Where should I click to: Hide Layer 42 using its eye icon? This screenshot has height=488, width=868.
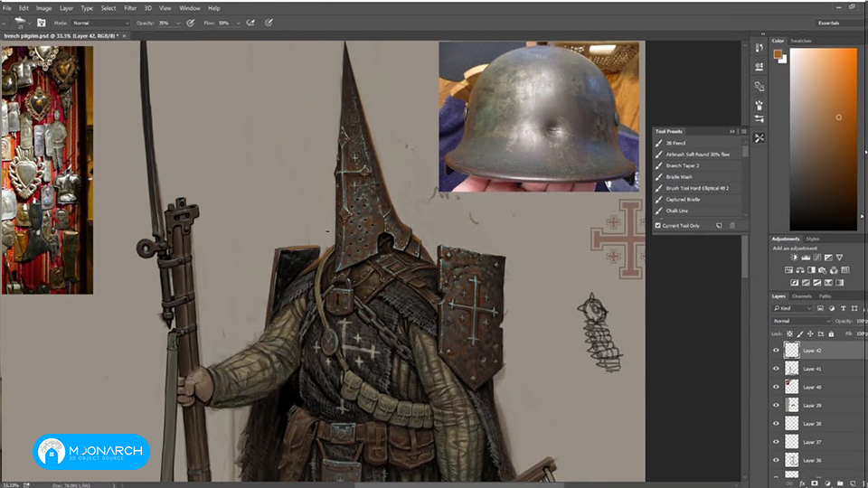click(776, 351)
